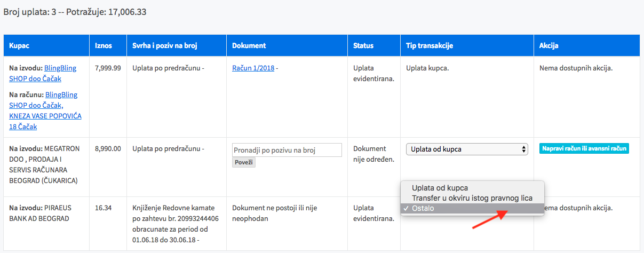The height and width of the screenshot is (253, 644).
Task: Expand the transaction type select in MEGATRON row
Action: pos(467,149)
